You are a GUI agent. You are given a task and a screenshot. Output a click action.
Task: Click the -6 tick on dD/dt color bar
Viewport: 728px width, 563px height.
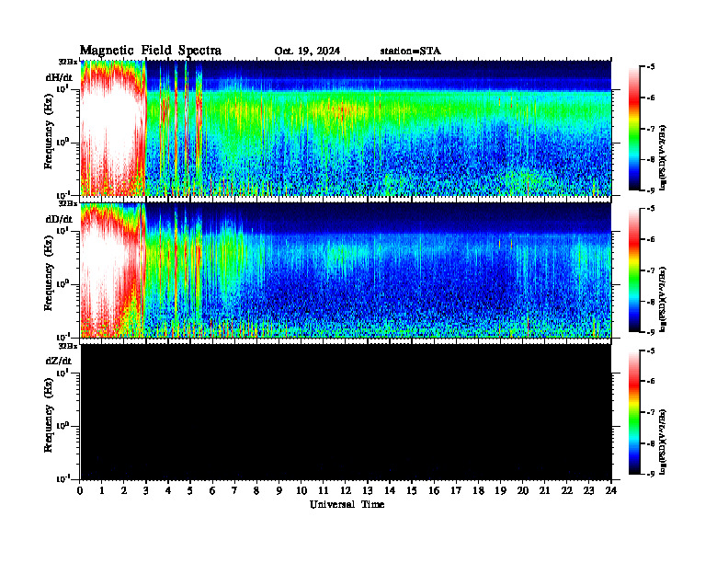pyautogui.click(x=651, y=240)
